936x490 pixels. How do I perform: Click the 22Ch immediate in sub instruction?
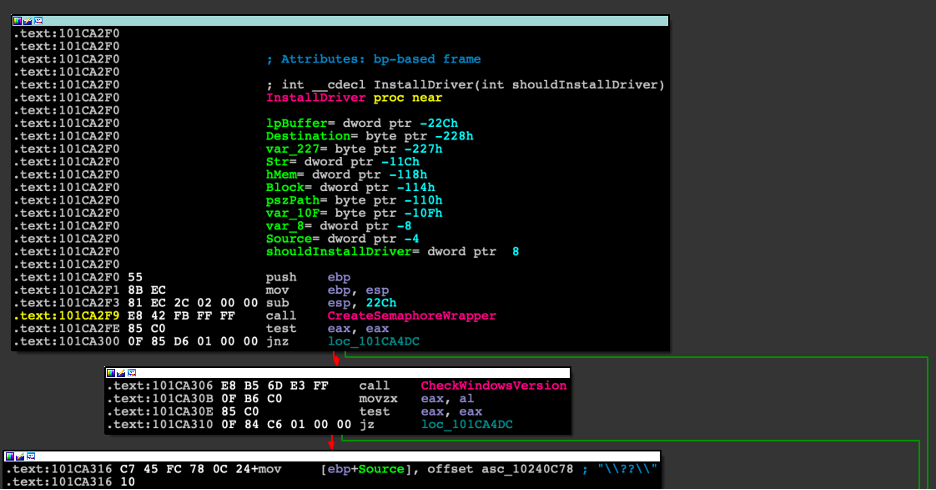pyautogui.click(x=381, y=303)
